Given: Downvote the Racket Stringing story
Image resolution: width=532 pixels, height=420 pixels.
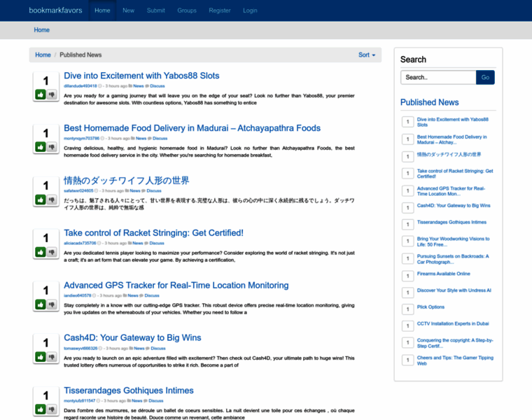Looking at the screenshot, I should click(52, 252).
